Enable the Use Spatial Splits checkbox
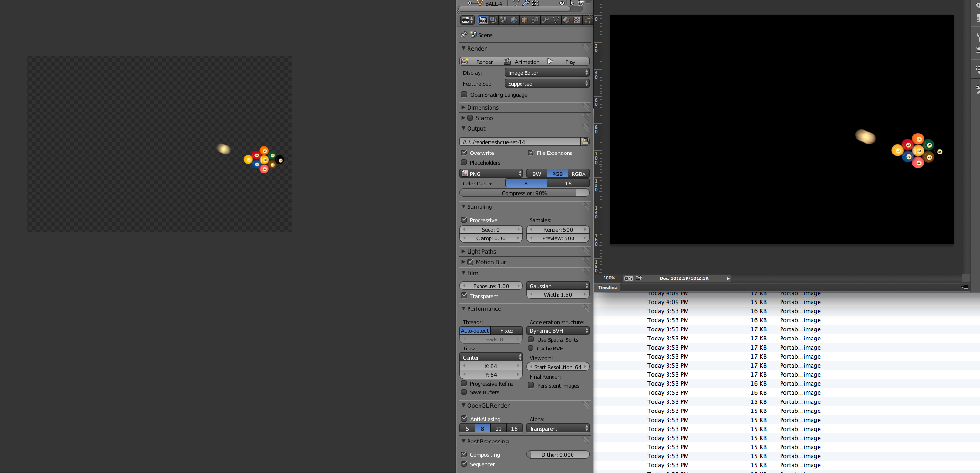The image size is (980, 473). click(531, 339)
